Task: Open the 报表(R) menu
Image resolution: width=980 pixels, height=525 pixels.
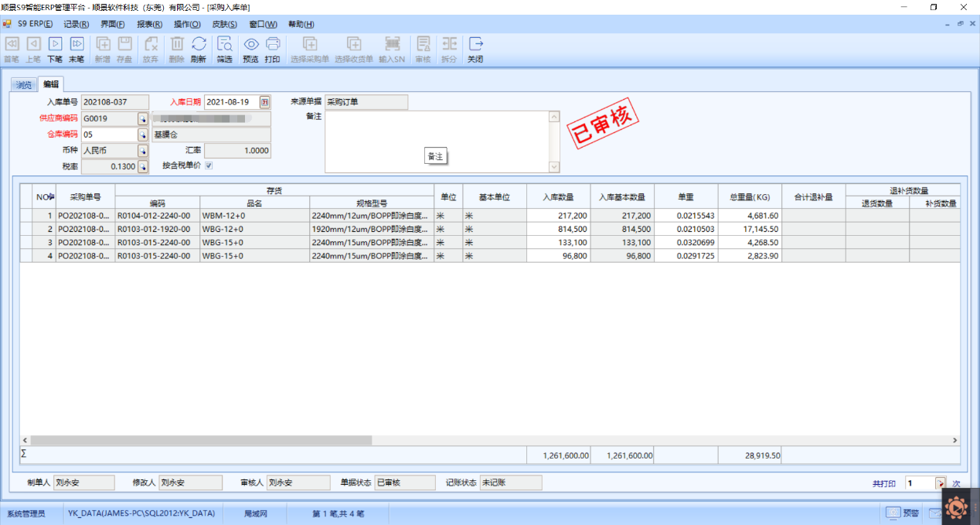Action: click(x=149, y=24)
